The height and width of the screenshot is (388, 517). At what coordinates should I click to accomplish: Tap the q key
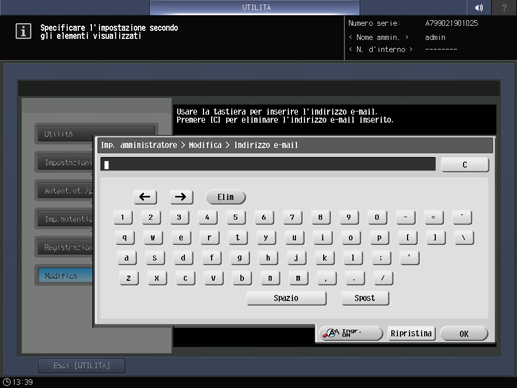[x=125, y=238]
